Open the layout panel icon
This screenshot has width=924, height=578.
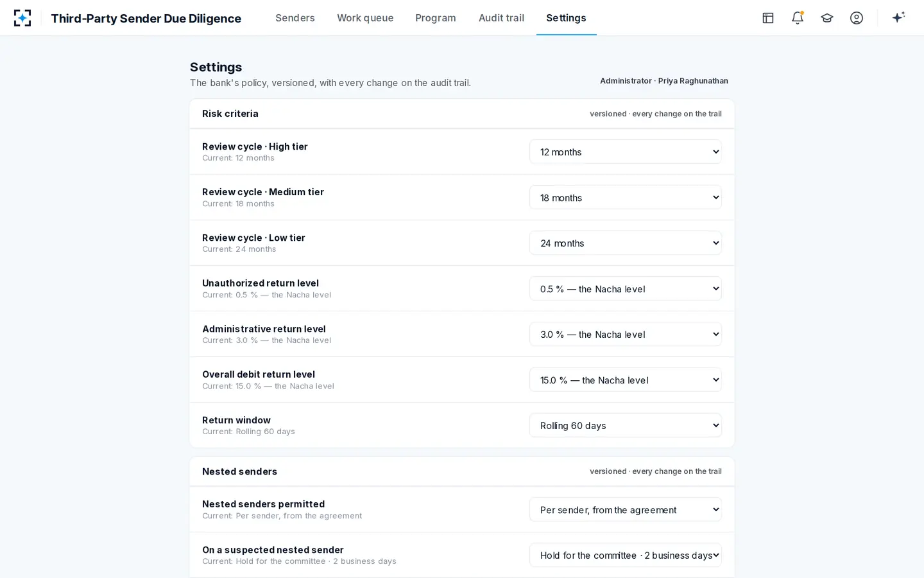[x=768, y=18]
